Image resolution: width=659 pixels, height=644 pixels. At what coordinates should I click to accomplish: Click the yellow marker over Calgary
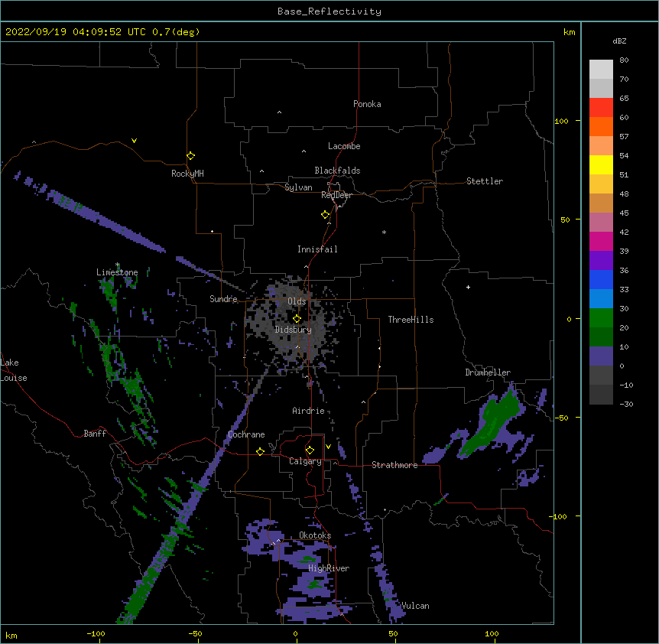pyautogui.click(x=310, y=450)
